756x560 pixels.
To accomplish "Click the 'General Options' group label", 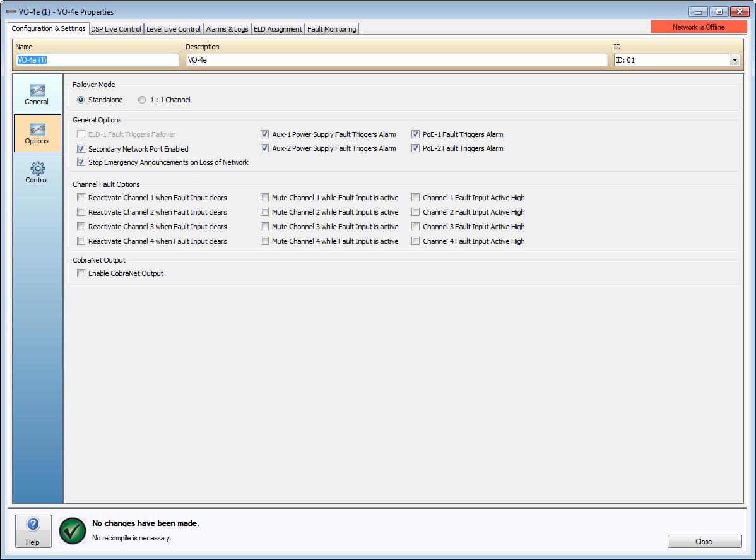I will (x=97, y=120).
